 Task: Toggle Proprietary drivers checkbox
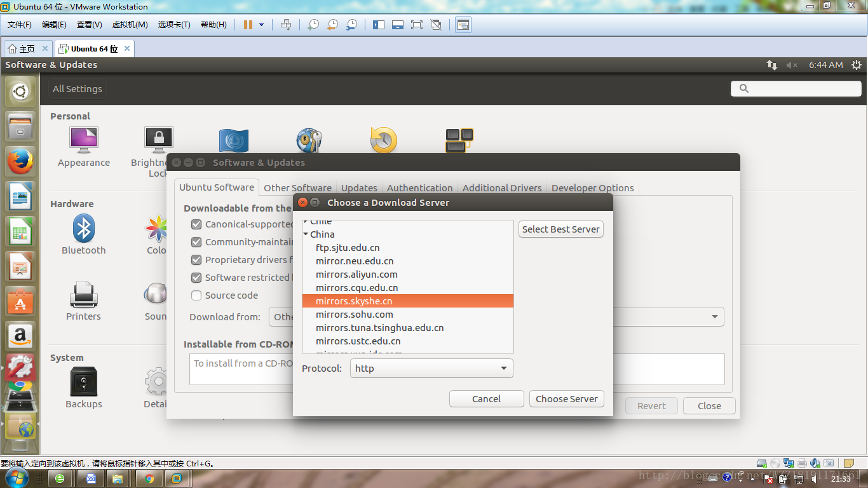pyautogui.click(x=196, y=260)
